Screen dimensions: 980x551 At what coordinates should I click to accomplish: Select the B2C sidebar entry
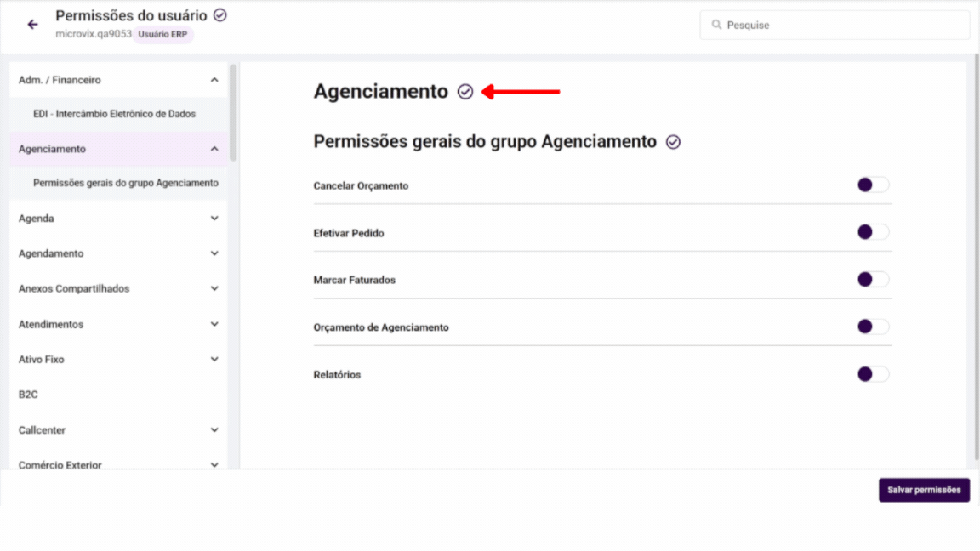pyautogui.click(x=29, y=395)
